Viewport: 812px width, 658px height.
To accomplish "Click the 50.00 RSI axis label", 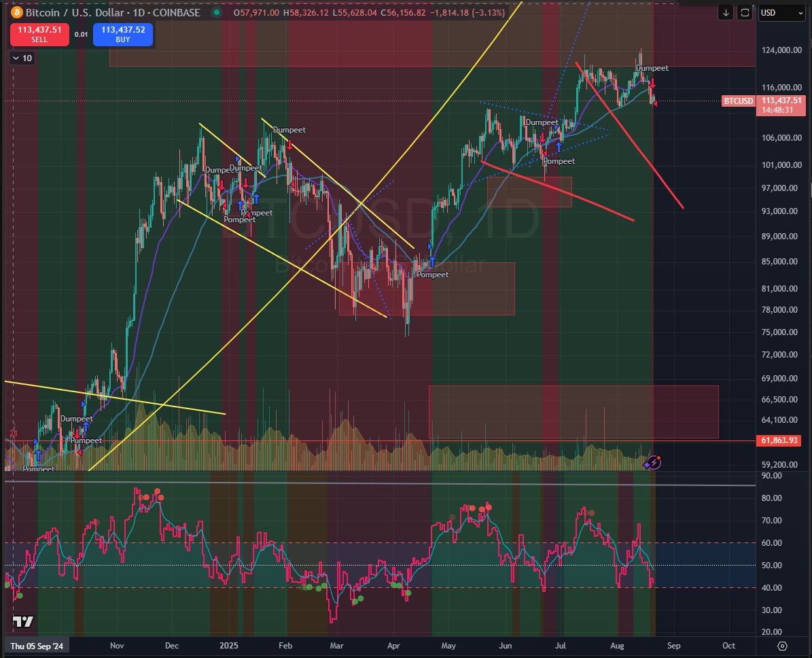I will 771,566.
